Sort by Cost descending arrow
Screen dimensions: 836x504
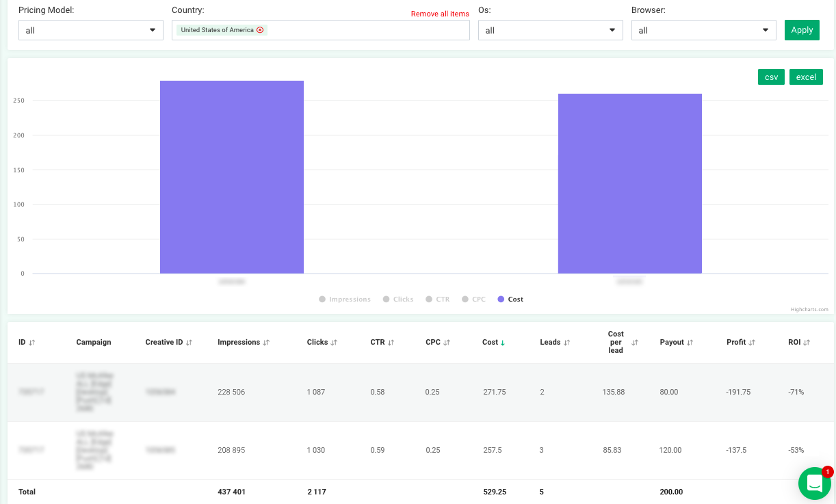(503, 343)
